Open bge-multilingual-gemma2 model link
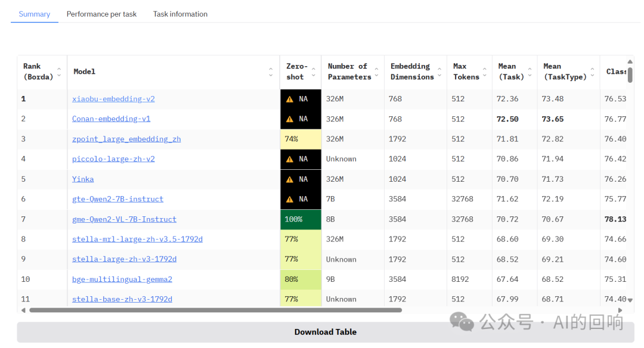 [122, 279]
